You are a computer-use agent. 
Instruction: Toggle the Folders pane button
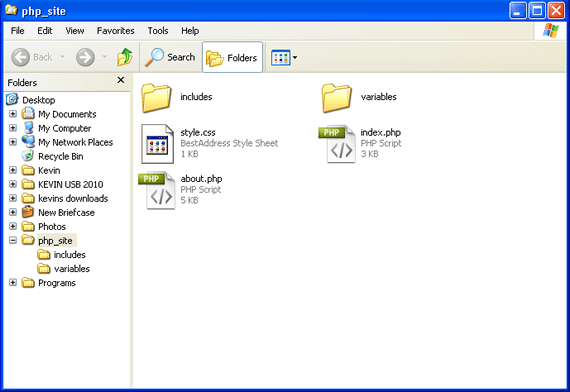pyautogui.click(x=232, y=57)
